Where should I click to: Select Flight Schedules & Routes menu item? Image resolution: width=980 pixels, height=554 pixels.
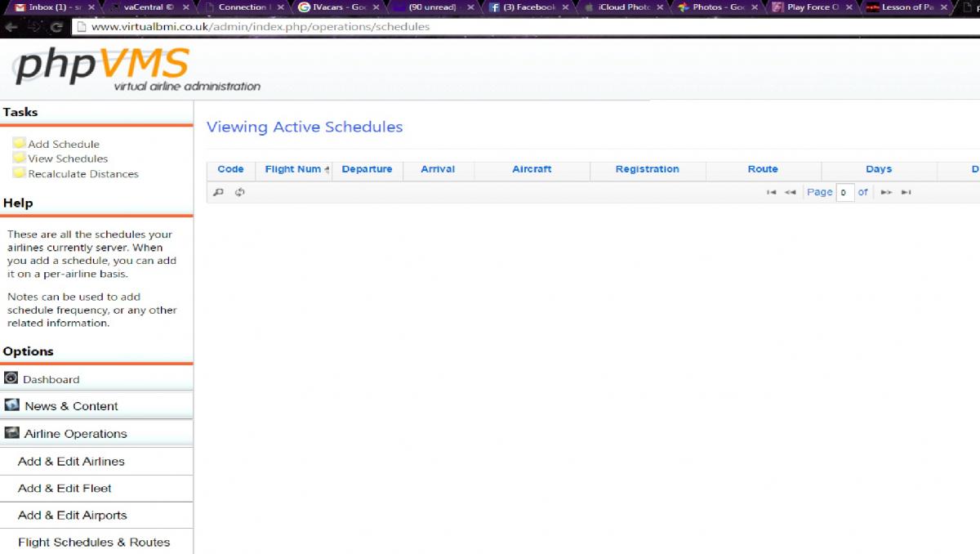94,542
